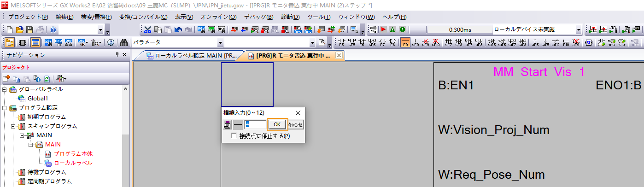Open the デバッグ(B) menu
Viewport: 644px width, 187px height.
point(258,17)
